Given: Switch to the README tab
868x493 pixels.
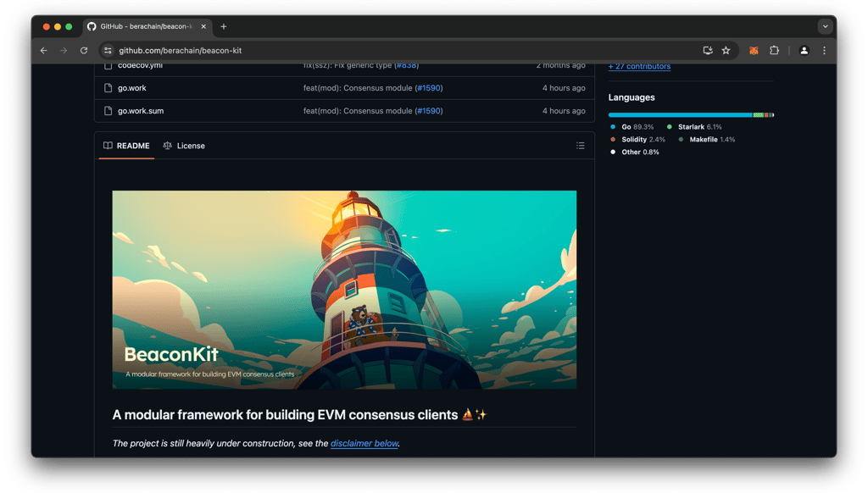Looking at the screenshot, I should (127, 146).
